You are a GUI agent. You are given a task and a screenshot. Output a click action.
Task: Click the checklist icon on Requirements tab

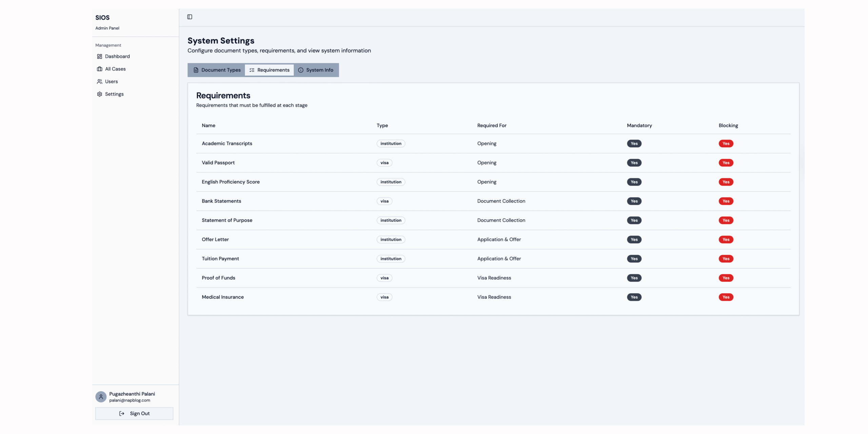(x=252, y=70)
